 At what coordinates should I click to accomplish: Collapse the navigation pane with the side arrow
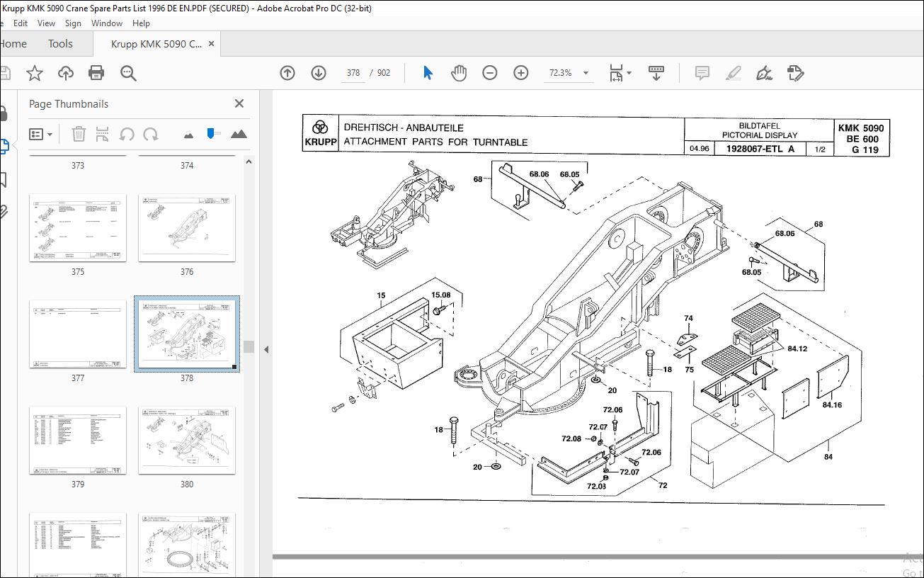[x=266, y=349]
